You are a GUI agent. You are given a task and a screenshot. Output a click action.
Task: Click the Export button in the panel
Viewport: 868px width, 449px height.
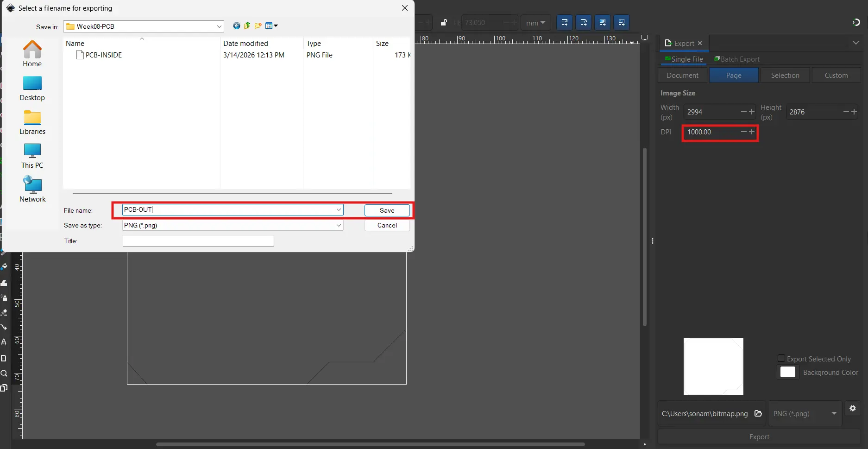point(759,437)
